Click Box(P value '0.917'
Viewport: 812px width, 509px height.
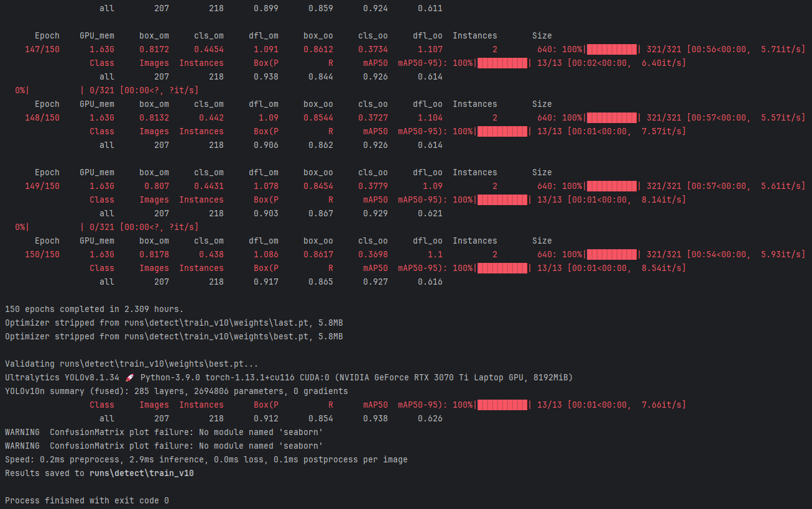coord(266,282)
